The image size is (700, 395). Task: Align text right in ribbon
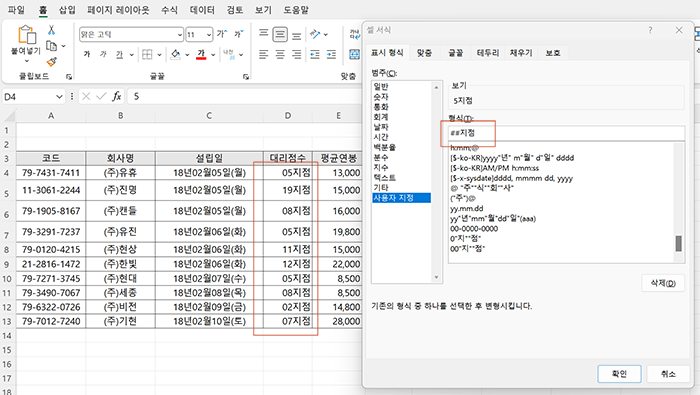pos(296,54)
